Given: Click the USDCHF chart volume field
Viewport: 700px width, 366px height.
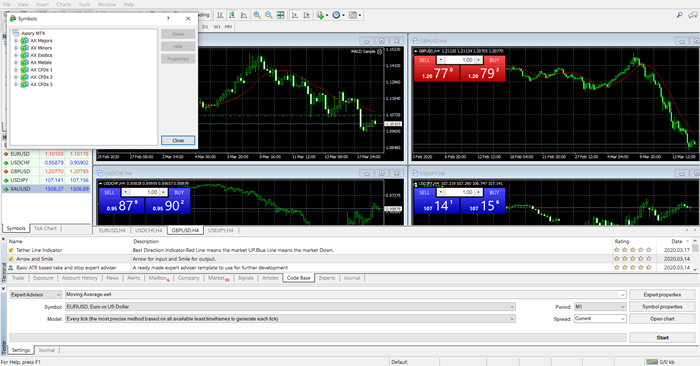Looking at the screenshot, I should click(x=144, y=192).
